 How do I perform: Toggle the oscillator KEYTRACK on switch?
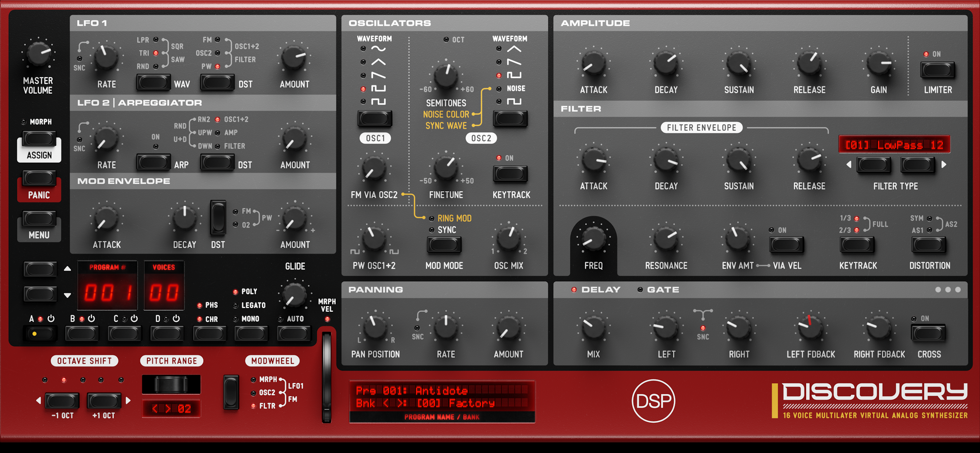(x=510, y=174)
